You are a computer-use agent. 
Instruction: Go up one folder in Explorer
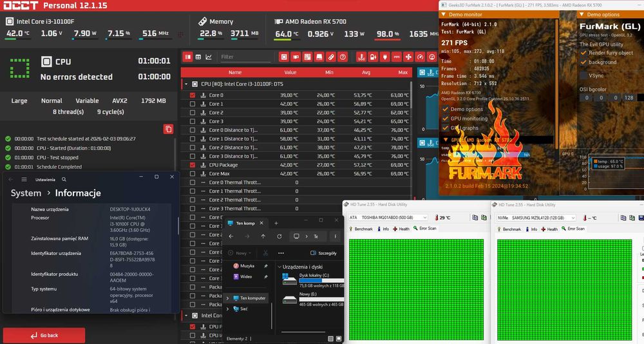coord(263,236)
